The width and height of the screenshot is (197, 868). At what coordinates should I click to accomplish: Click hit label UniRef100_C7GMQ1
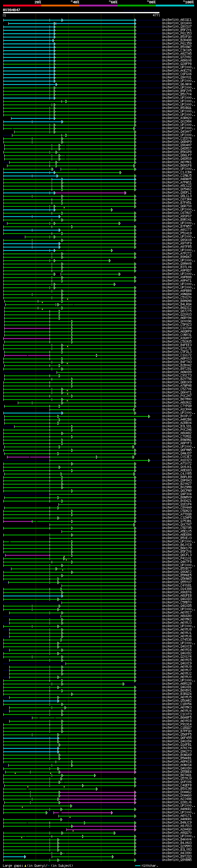[177, 436]
